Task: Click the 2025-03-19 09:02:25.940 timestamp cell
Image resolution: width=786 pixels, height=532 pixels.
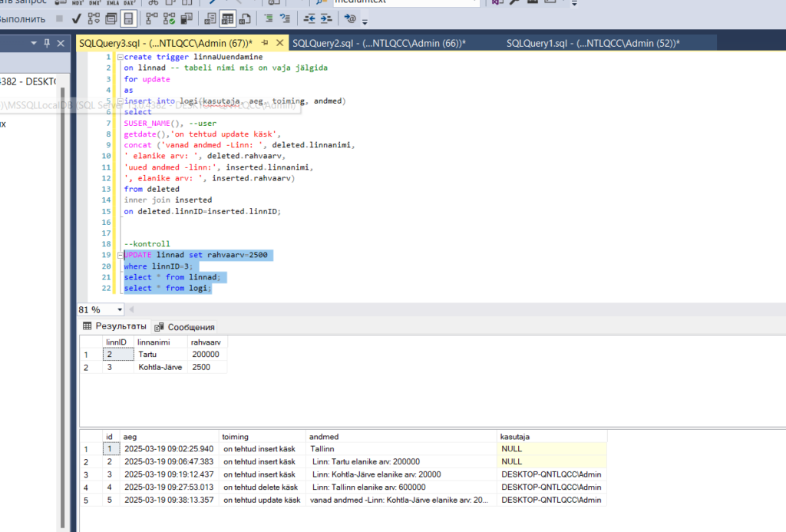Action: [170, 449]
